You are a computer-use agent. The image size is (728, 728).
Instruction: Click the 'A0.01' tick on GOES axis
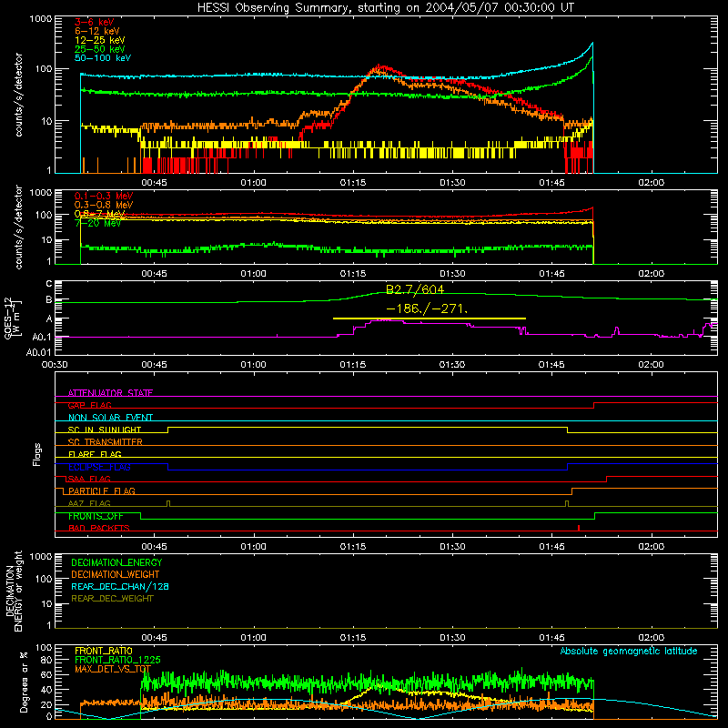pyautogui.click(x=38, y=352)
